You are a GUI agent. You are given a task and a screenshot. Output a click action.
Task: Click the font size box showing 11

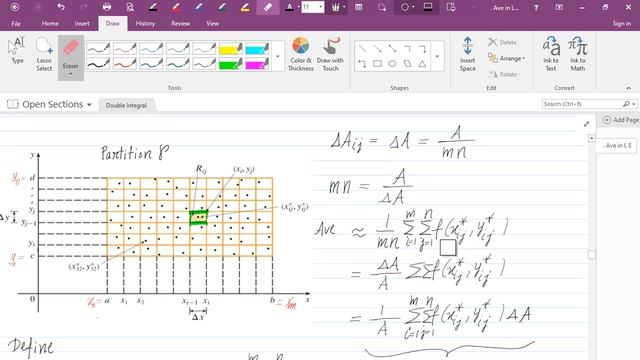point(309,7)
